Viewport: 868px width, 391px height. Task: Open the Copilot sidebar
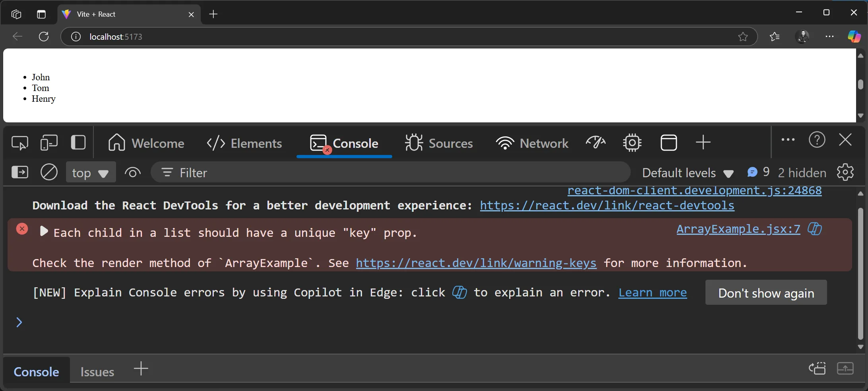pos(854,37)
